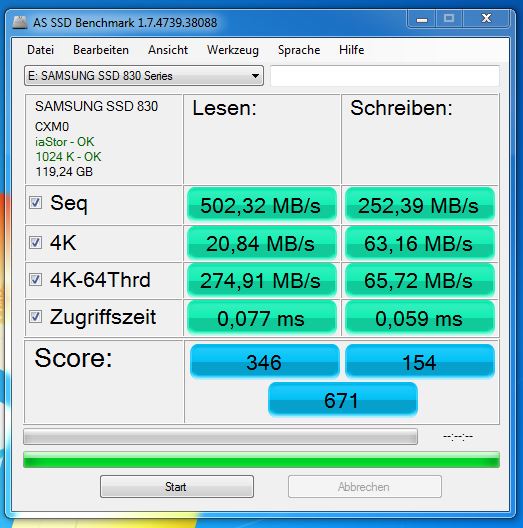This screenshot has width=523, height=528.
Task: Click the empty text field beside drive selector
Action: (x=385, y=76)
